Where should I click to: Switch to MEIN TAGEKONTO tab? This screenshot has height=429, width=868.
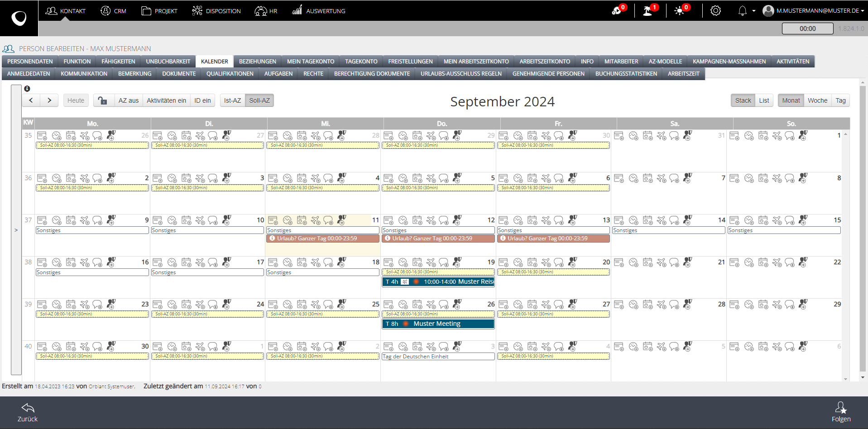click(311, 62)
